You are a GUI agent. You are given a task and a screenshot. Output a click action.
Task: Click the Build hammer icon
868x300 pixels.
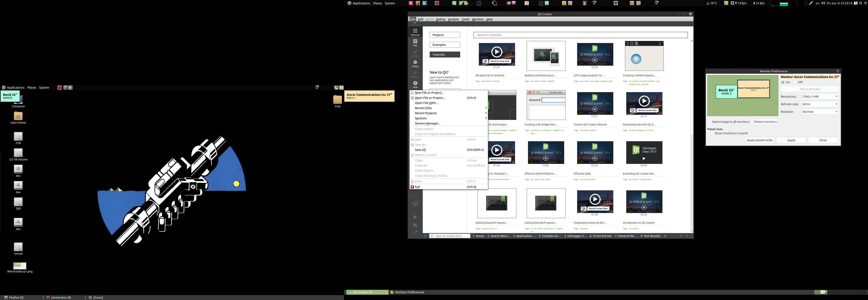point(415,233)
